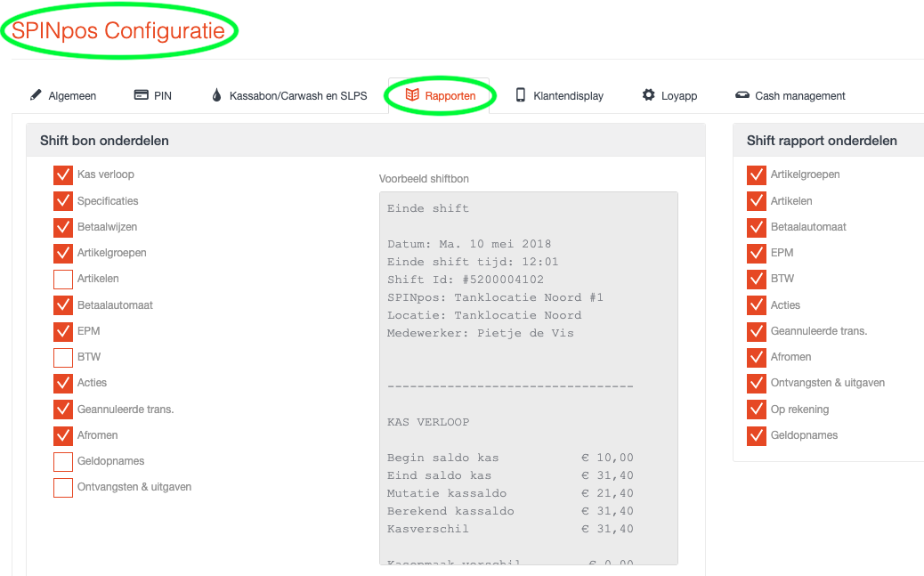Click the gear icon on Loyapp tab
Image resolution: width=924 pixels, height=576 pixels.
tap(648, 95)
